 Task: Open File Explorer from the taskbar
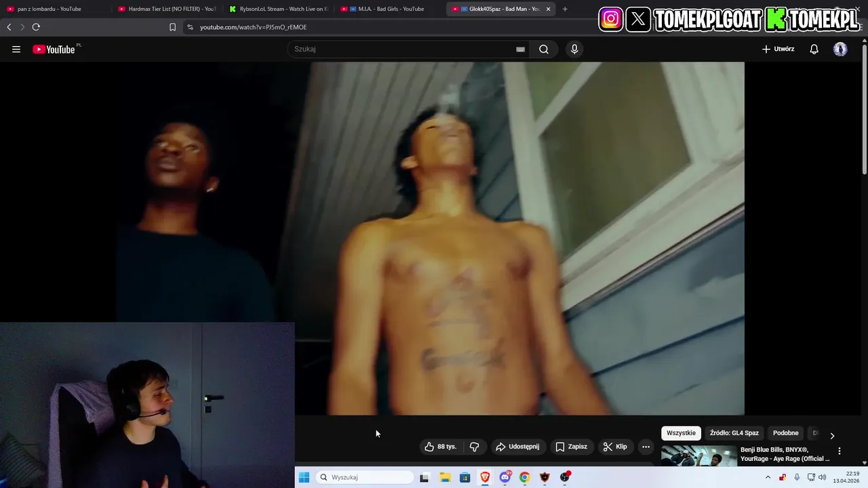coord(445,477)
